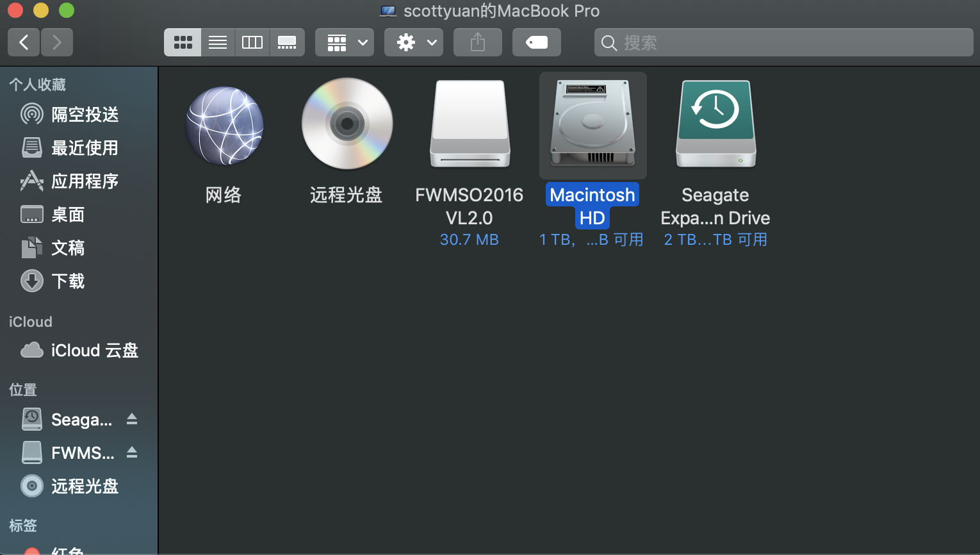980x555 pixels.
Task: Open the gear action menu
Action: pyautogui.click(x=414, y=42)
